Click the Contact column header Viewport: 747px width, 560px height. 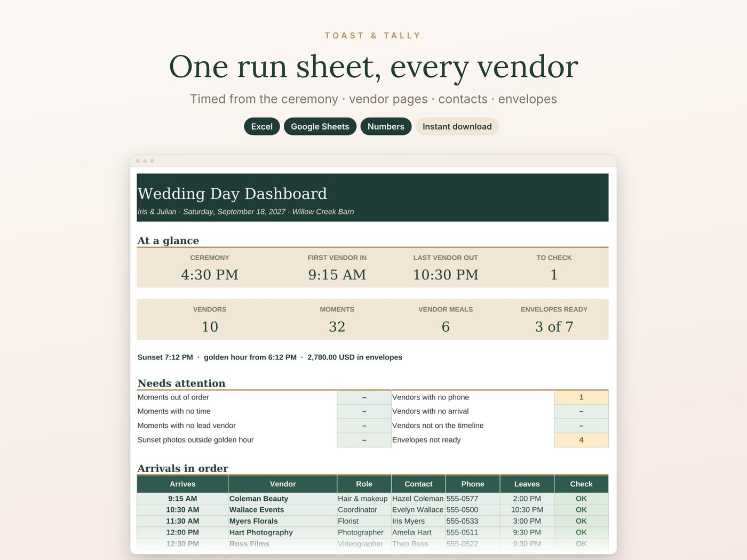418,484
